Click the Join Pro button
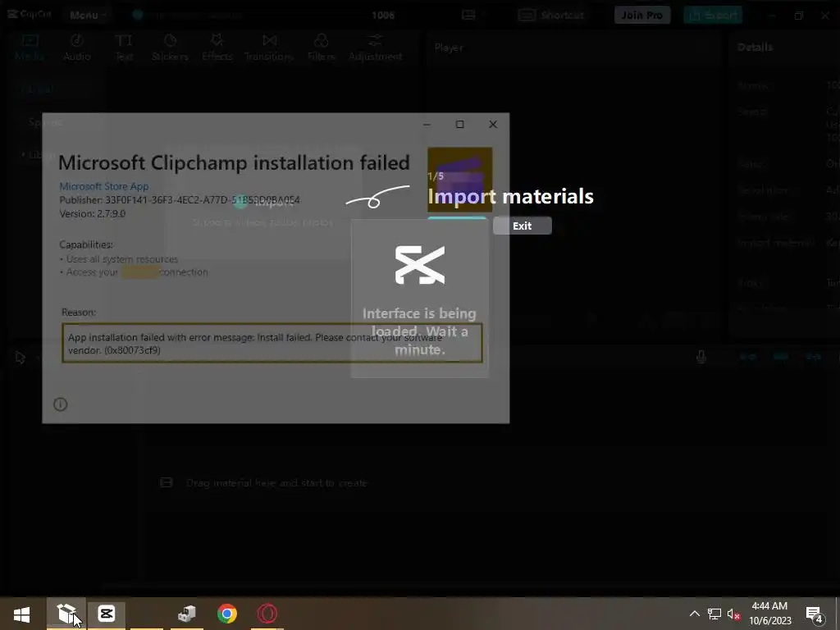Screen dimensions: 840x630 click(641, 15)
